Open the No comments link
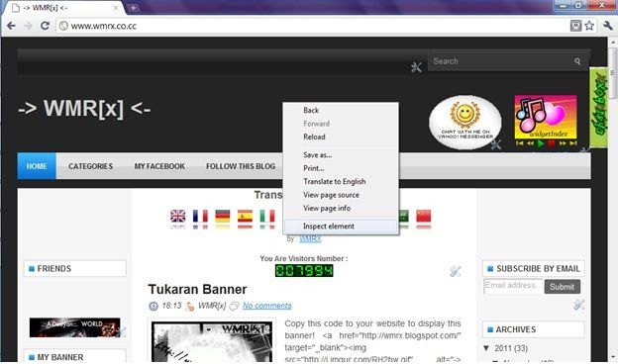618x364 pixels. pyautogui.click(x=266, y=306)
